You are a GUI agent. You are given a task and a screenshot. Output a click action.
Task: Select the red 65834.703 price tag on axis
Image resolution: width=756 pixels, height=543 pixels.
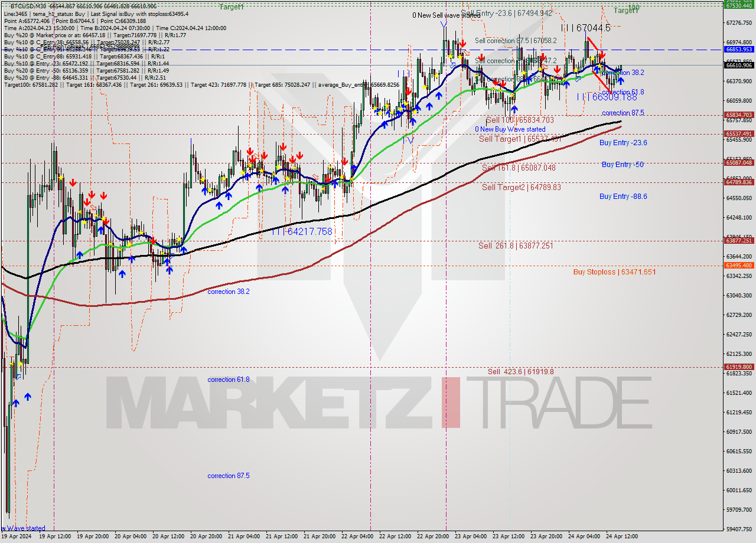(739, 115)
